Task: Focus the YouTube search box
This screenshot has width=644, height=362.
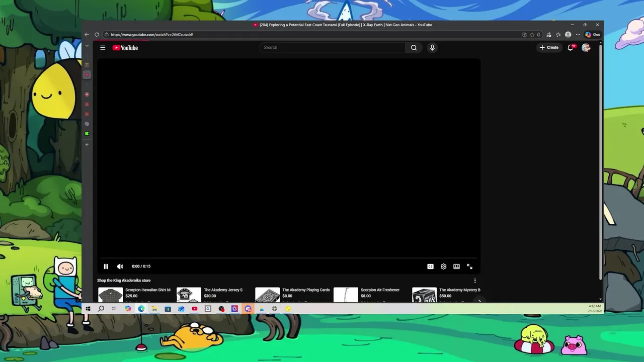Action: tap(333, 47)
